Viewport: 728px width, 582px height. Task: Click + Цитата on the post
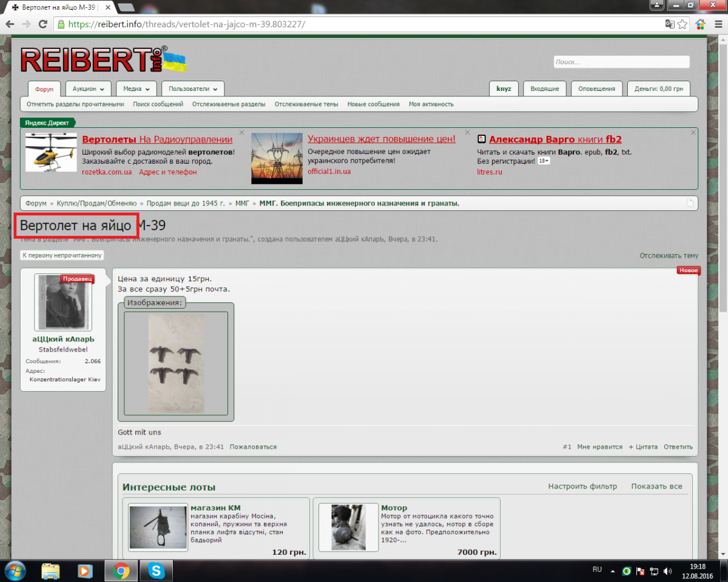643,447
